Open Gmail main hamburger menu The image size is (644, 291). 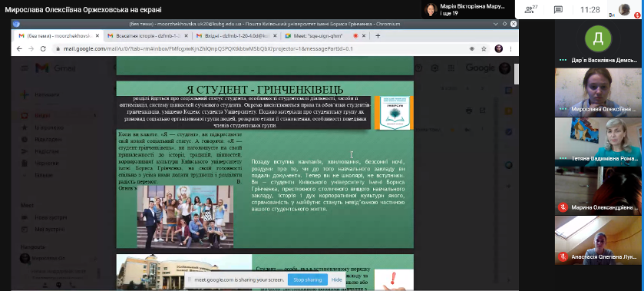click(25, 68)
